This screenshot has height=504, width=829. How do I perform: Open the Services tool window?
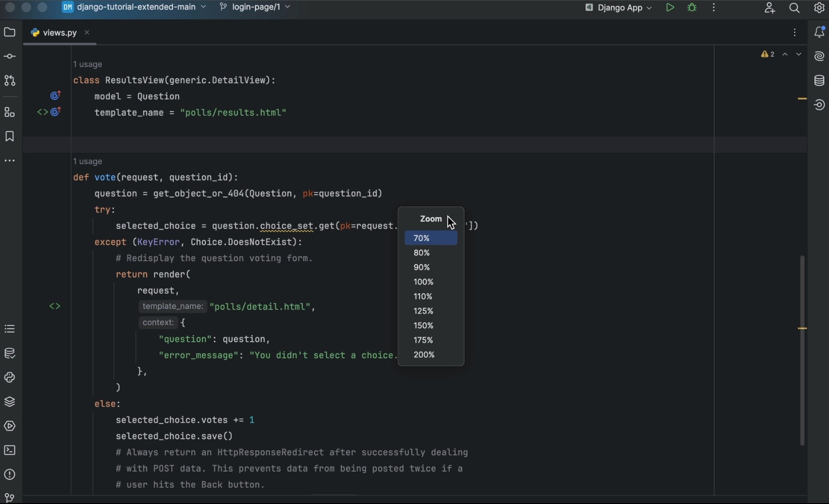[9, 426]
